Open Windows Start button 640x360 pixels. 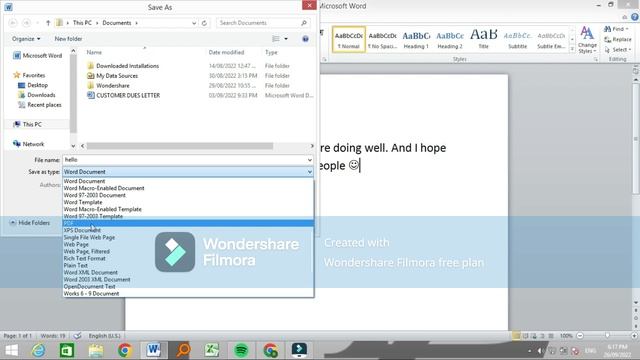11,350
